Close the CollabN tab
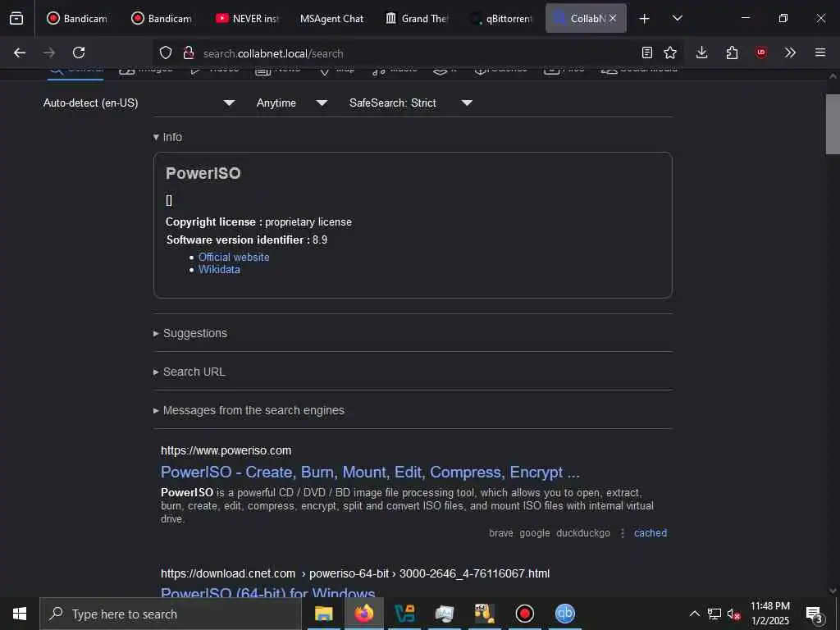Image resolution: width=840 pixels, height=630 pixels. (613, 18)
